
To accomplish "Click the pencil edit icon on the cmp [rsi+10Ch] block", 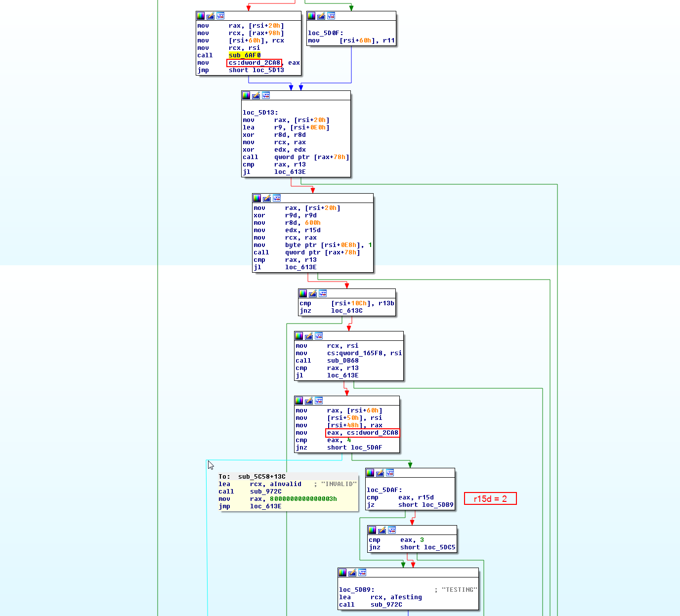I will click(x=313, y=293).
